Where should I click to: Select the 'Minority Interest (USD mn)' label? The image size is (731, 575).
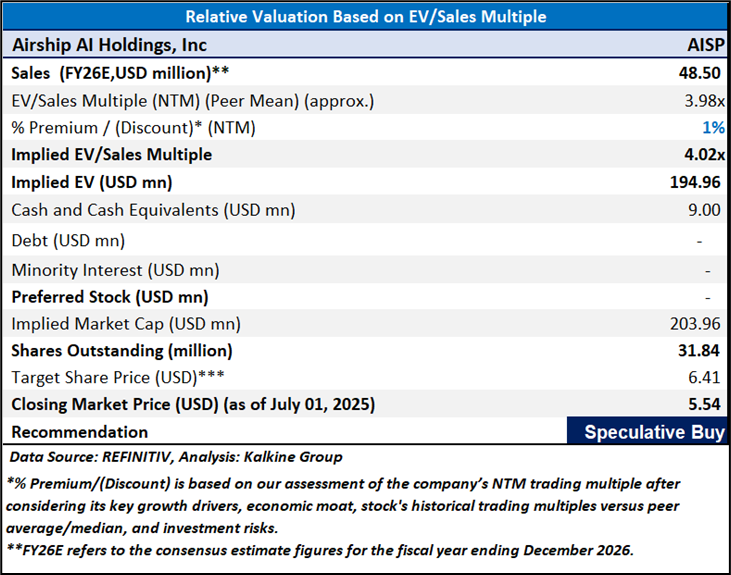tap(115, 270)
